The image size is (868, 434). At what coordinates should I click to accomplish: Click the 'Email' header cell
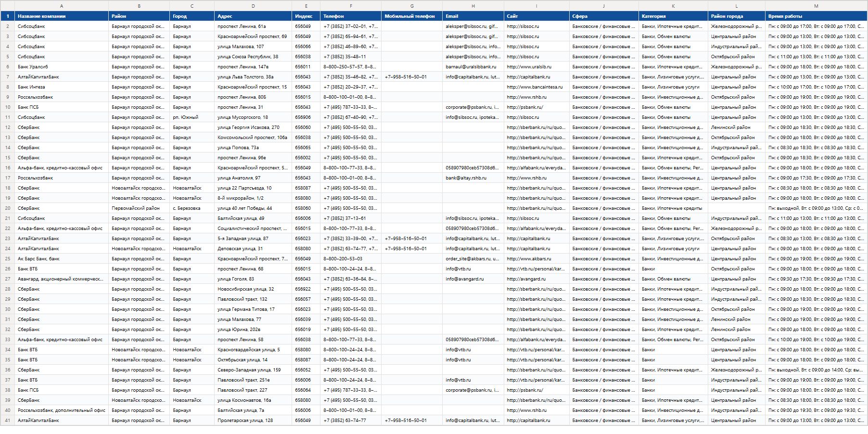[473, 16]
